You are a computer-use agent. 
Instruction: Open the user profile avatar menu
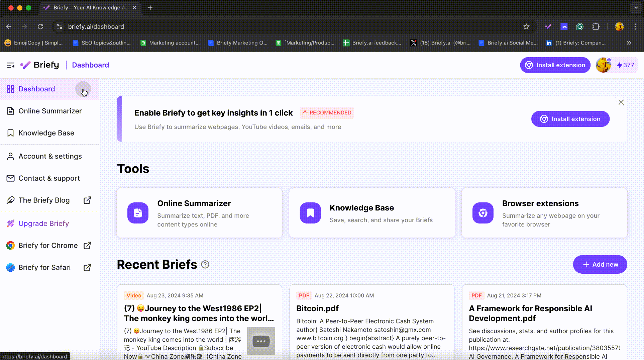pos(604,65)
